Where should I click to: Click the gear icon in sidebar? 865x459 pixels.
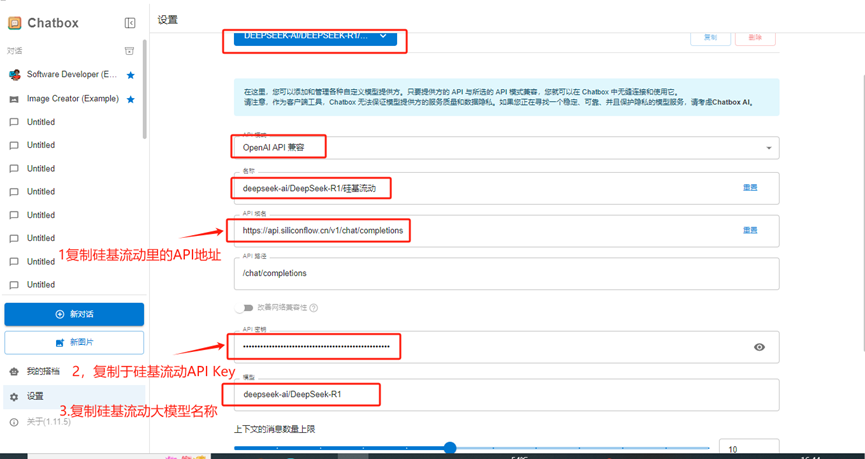(x=14, y=397)
